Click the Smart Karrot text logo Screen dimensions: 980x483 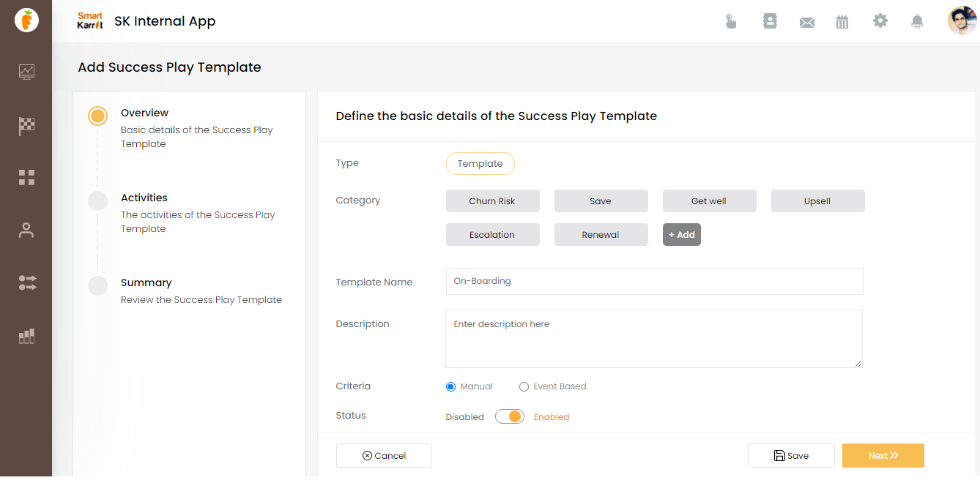coord(90,20)
